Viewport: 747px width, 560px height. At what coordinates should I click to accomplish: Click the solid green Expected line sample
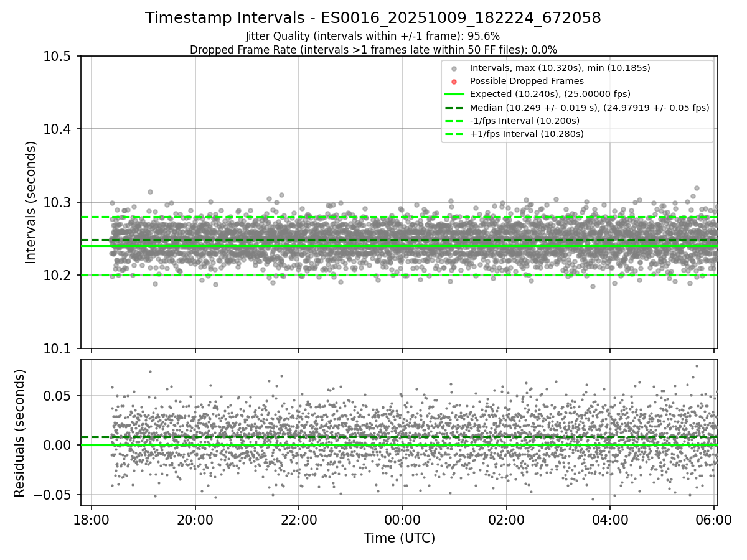[x=454, y=95]
